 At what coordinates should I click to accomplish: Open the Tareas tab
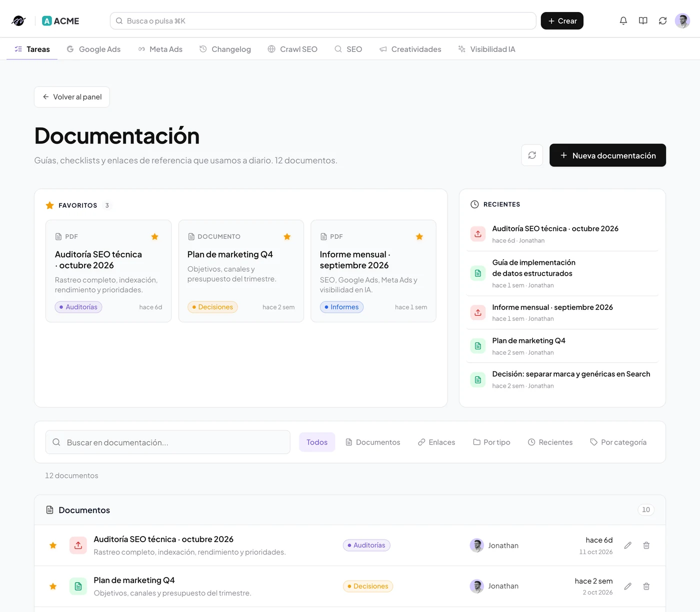(x=32, y=49)
